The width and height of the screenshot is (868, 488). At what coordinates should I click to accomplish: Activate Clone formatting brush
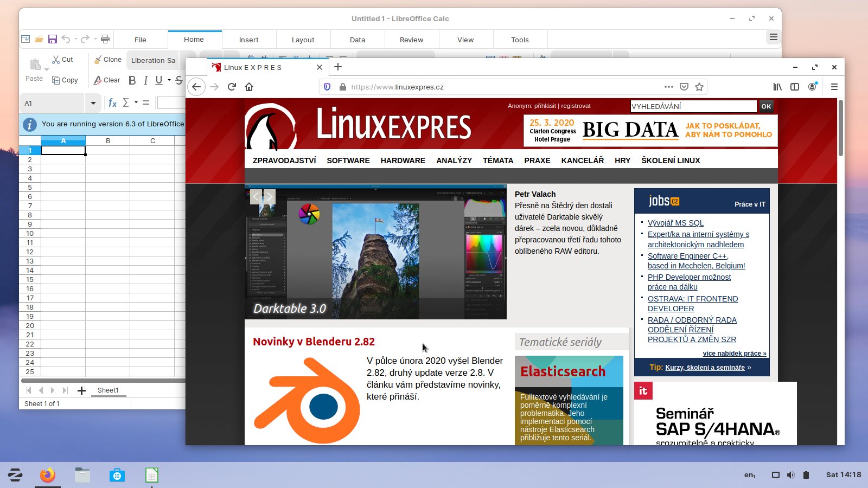pyautogui.click(x=107, y=60)
